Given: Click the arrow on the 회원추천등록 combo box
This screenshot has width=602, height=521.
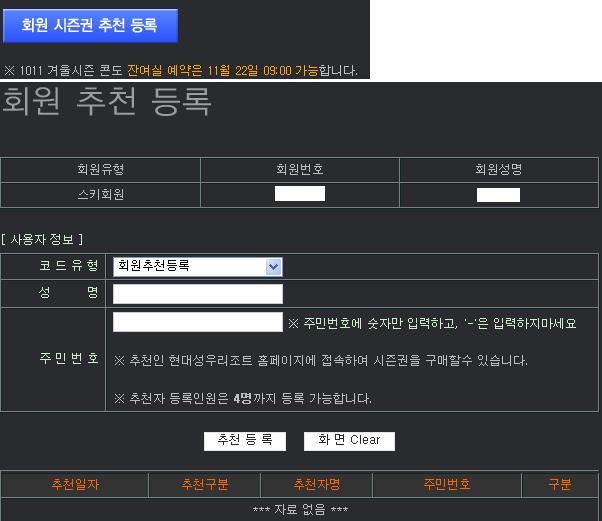Looking at the screenshot, I should (273, 266).
